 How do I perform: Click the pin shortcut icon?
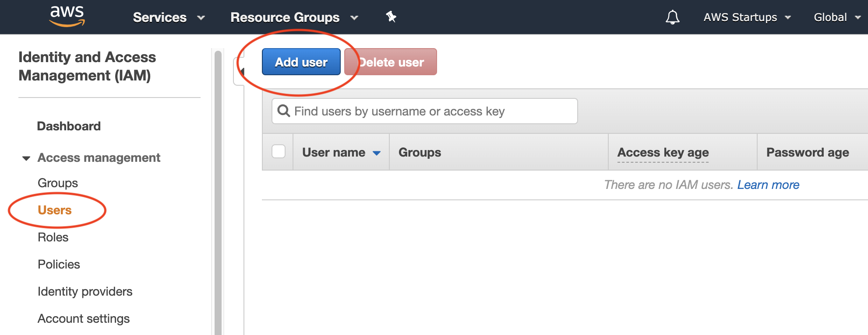391,17
